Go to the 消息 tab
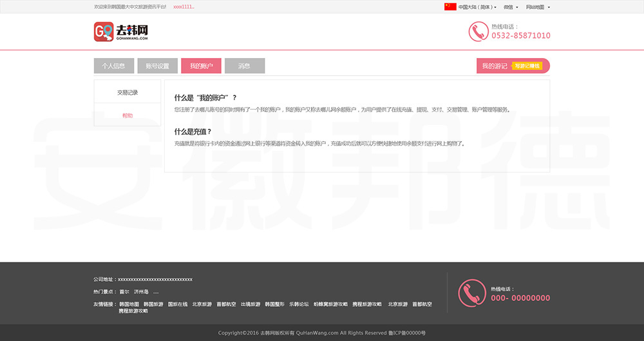 click(244, 66)
